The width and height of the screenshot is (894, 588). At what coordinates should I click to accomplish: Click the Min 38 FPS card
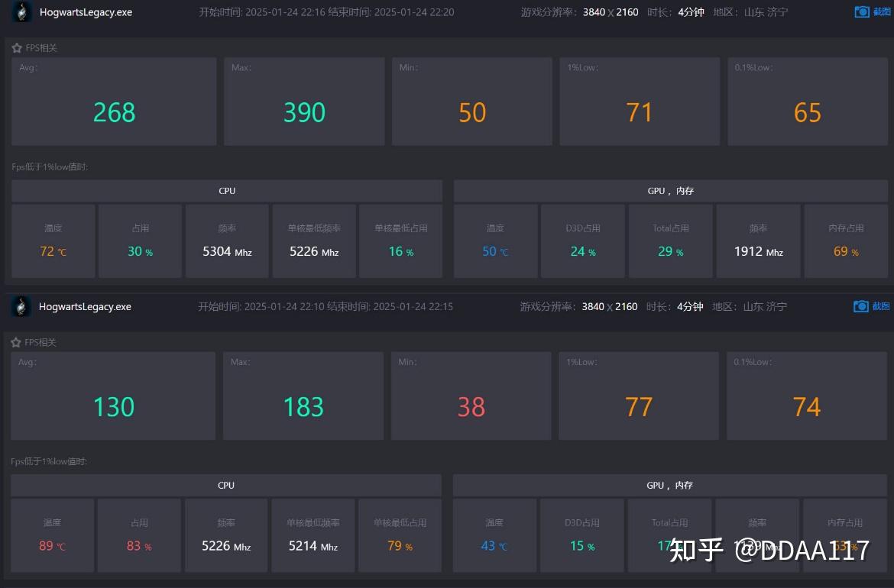pos(471,396)
